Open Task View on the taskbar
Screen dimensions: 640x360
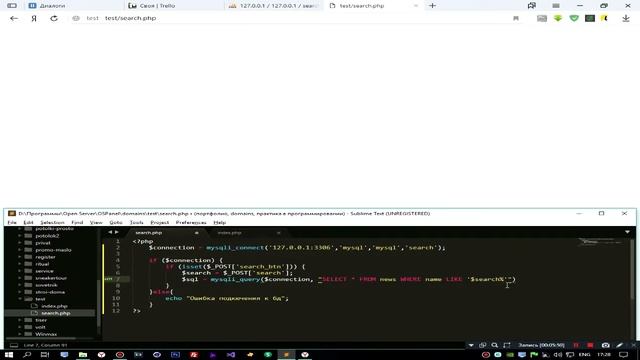[45, 355]
